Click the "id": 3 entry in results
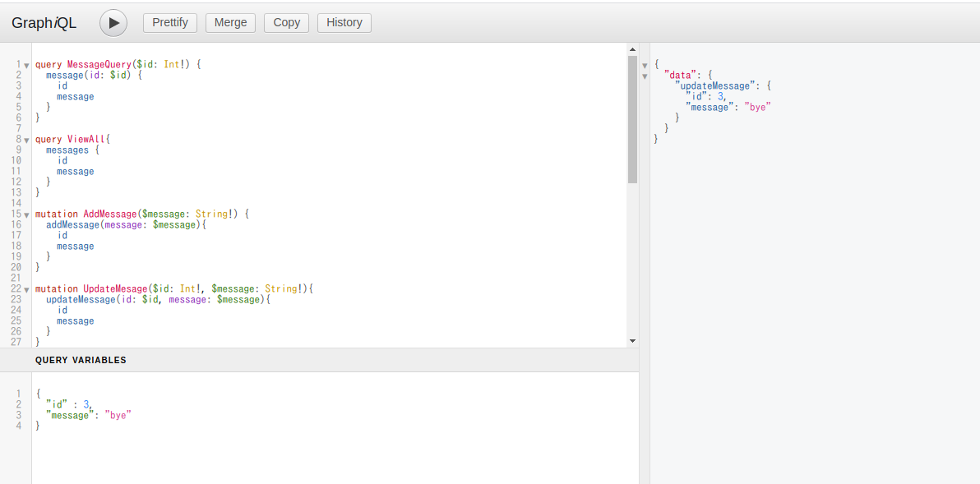980x484 pixels. click(x=706, y=97)
